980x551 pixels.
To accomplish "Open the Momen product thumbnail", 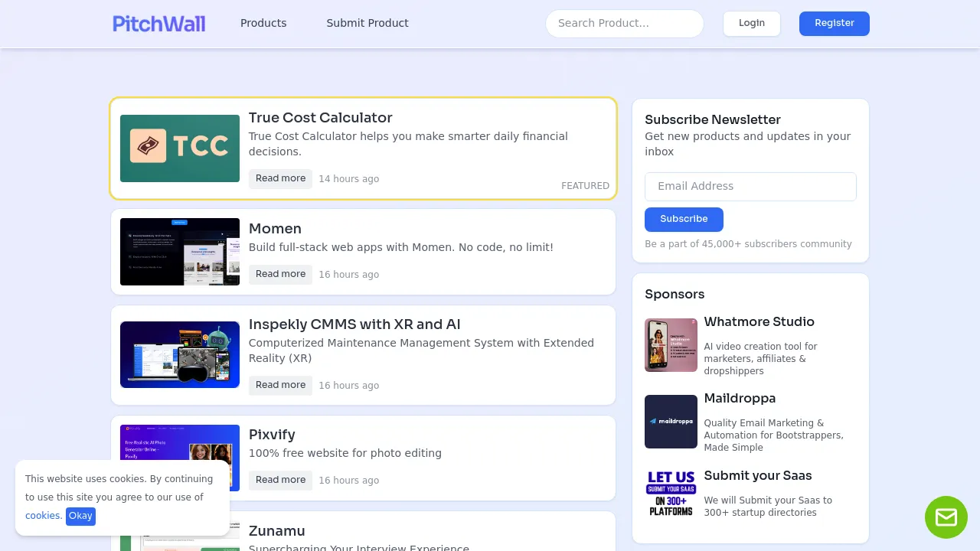I will [x=180, y=252].
